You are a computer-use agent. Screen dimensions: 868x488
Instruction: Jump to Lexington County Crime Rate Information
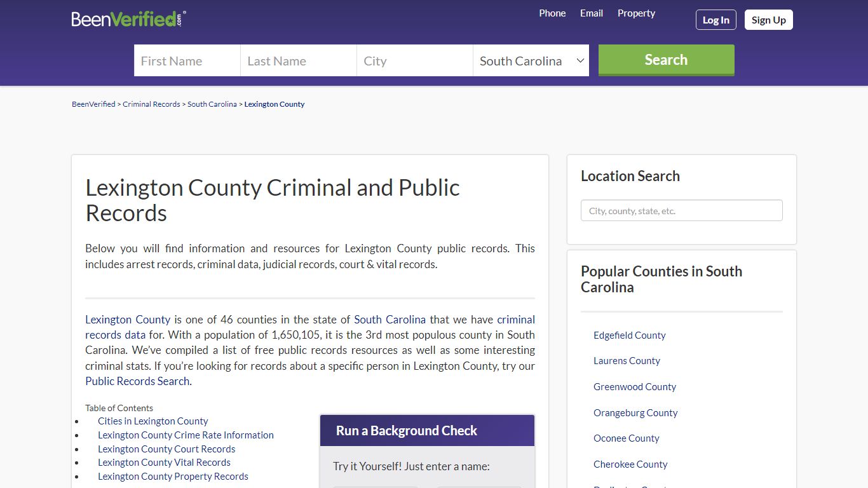[186, 435]
